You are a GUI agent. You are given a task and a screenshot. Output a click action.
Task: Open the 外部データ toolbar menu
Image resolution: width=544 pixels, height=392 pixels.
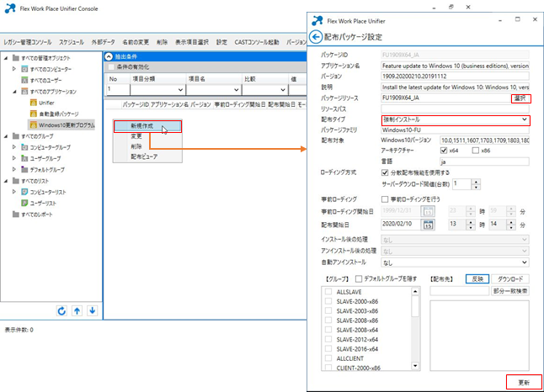coord(103,42)
